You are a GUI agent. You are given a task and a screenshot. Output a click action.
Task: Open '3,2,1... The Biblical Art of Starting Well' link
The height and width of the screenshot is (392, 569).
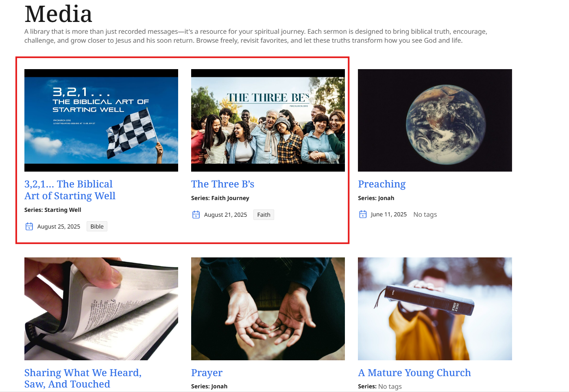(x=70, y=190)
